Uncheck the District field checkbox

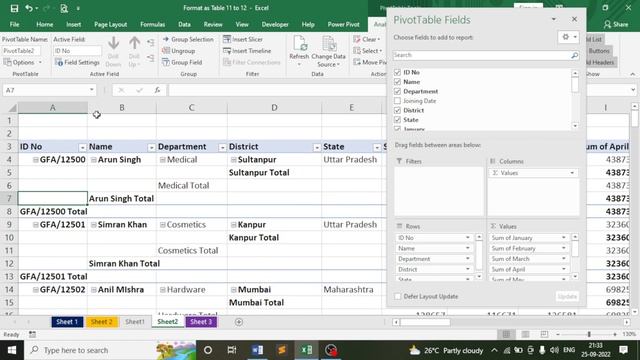[x=397, y=110]
